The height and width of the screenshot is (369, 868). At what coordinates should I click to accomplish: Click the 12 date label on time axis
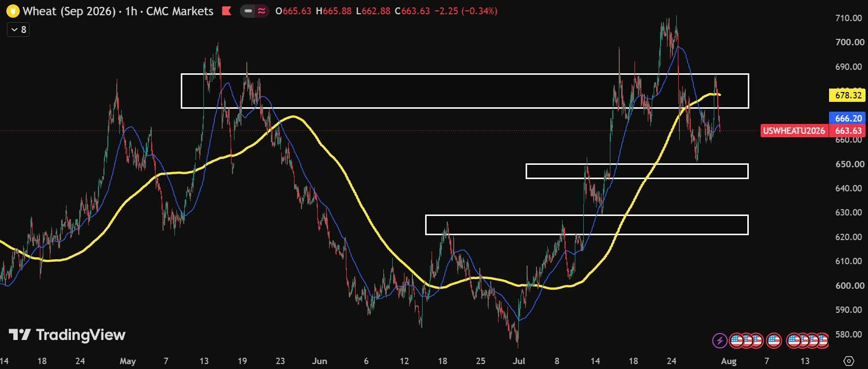tap(404, 361)
